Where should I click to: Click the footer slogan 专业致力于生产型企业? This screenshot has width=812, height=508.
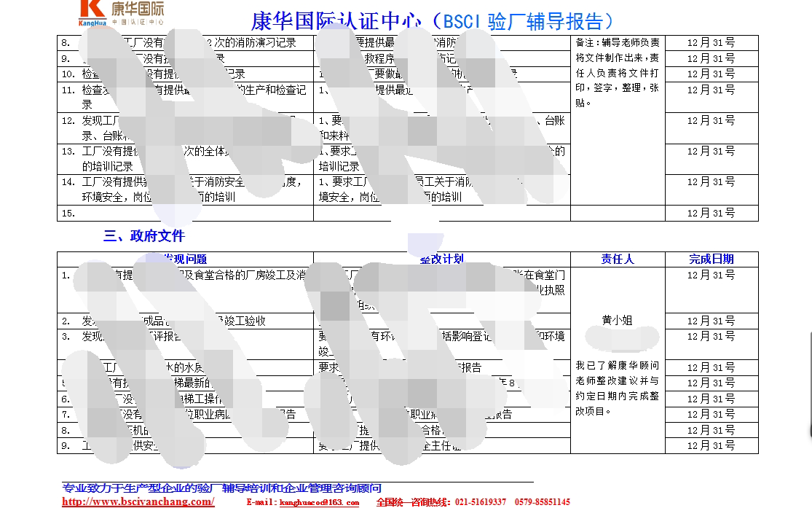coord(221,488)
